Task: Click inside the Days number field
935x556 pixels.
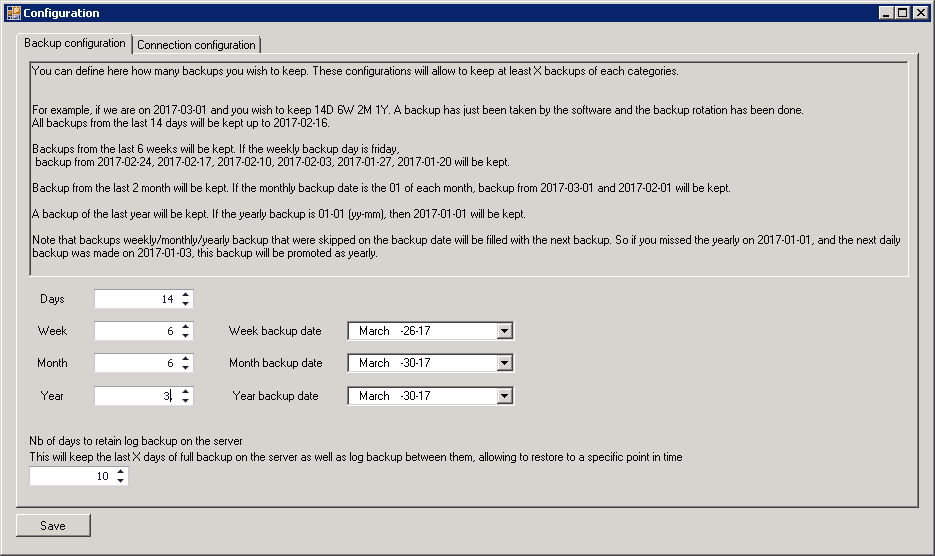Action: 135,299
